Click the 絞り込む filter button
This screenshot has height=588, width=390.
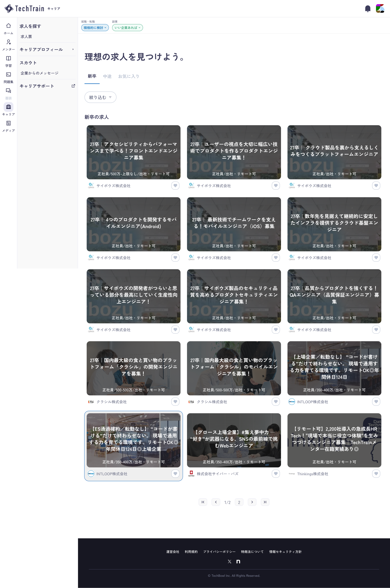pyautogui.click(x=100, y=97)
